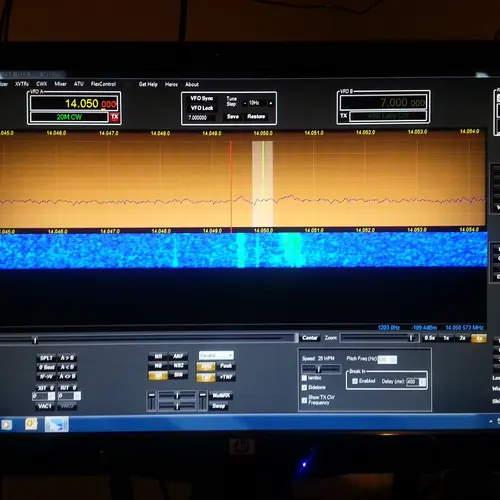Set zoom to 4x
This screenshot has height=500, width=500.
point(479,339)
